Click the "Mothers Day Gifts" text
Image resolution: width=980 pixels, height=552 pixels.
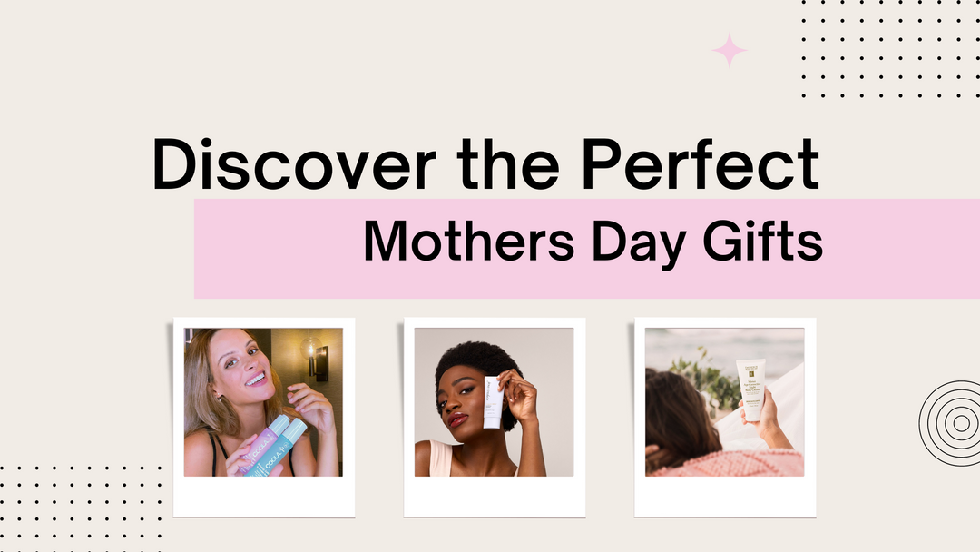point(593,241)
